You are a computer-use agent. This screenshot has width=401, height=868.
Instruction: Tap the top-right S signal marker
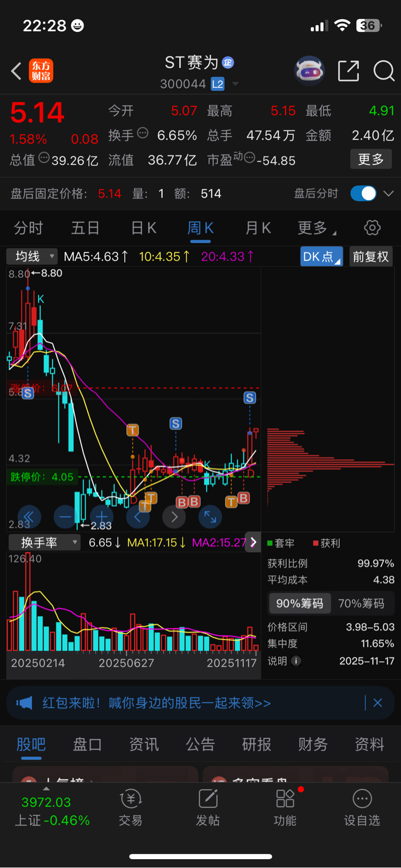tap(250, 398)
